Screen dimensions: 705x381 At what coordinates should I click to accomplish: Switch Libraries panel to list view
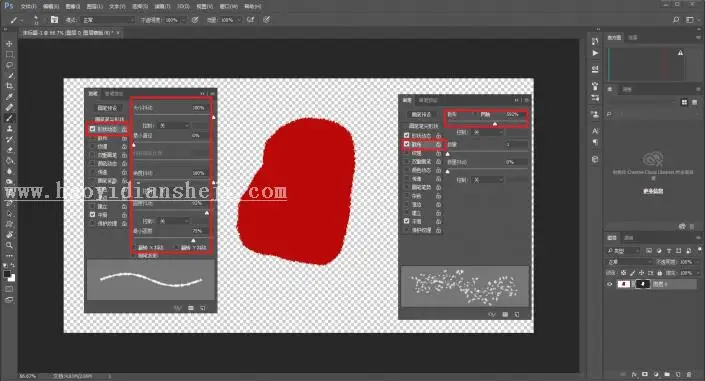(x=695, y=103)
